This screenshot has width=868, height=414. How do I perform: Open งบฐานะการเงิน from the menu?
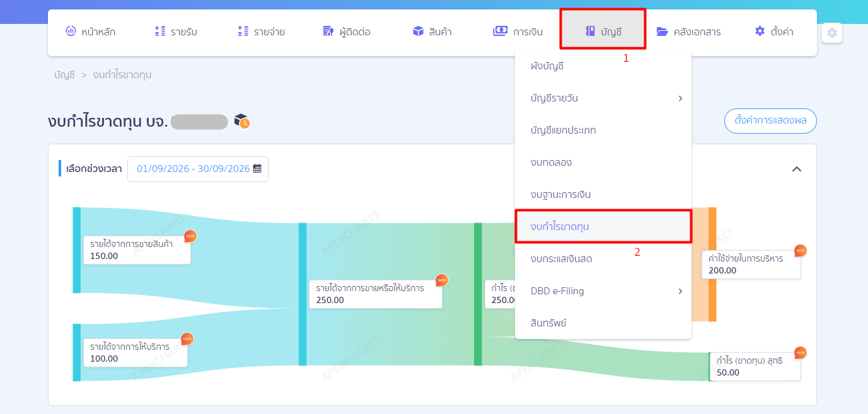603,195
